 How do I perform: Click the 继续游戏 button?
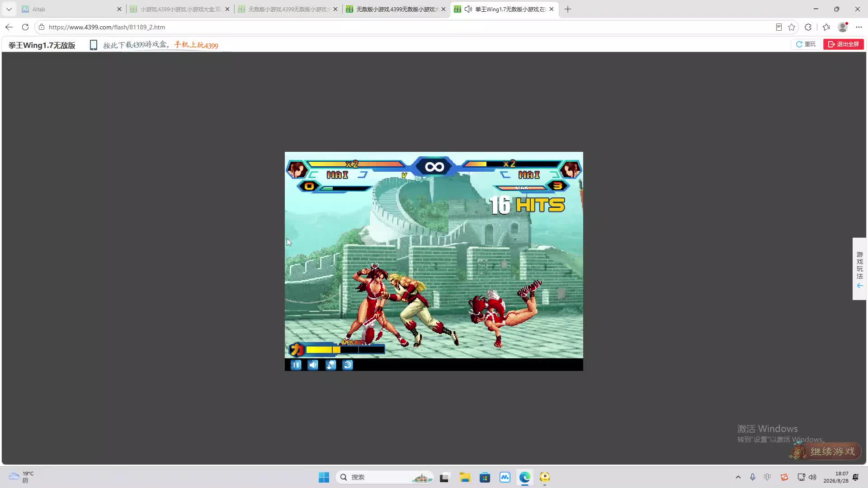(x=826, y=451)
